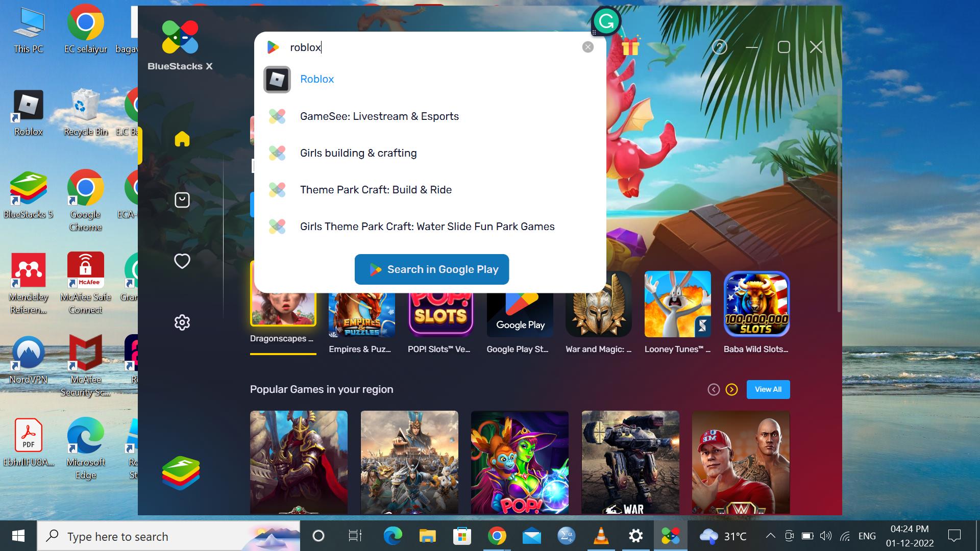Open the notification center icon
The height and width of the screenshot is (551, 980).
pyautogui.click(x=954, y=536)
